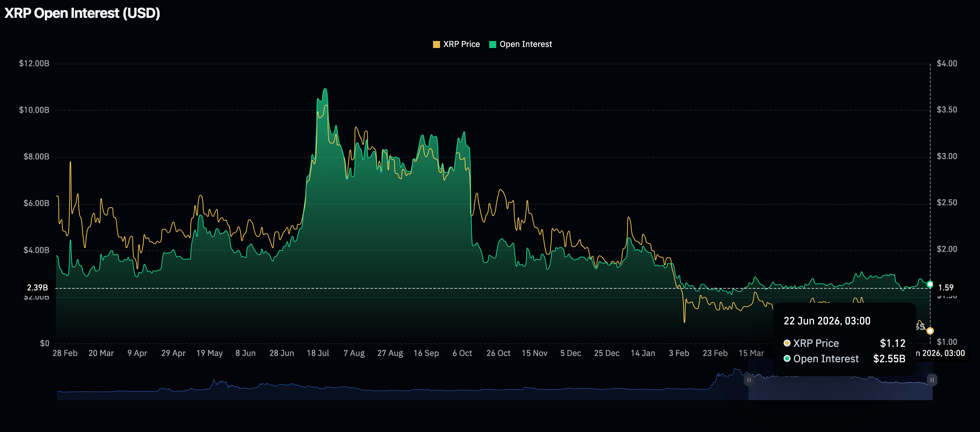Click the 6 Oct date label
This screenshot has width=980, height=432.
click(x=463, y=353)
